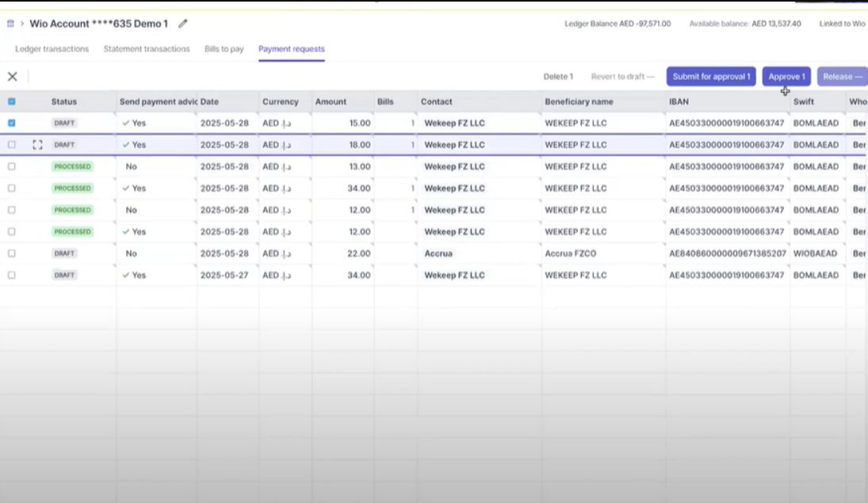Click the Approve 1 button
Viewport: 868px width, 503px height.
[786, 76]
